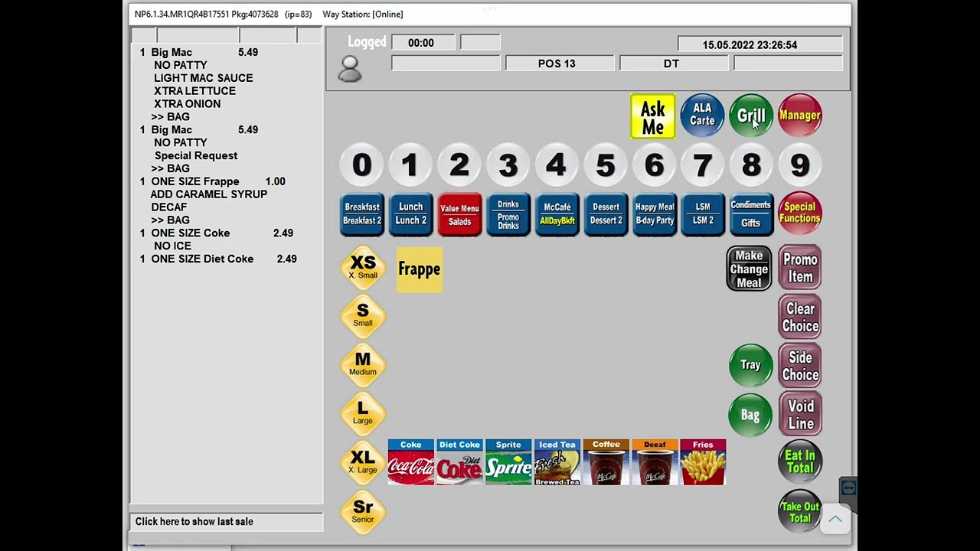The image size is (980, 551).
Task: Set order packaging to Tray
Action: tap(750, 365)
